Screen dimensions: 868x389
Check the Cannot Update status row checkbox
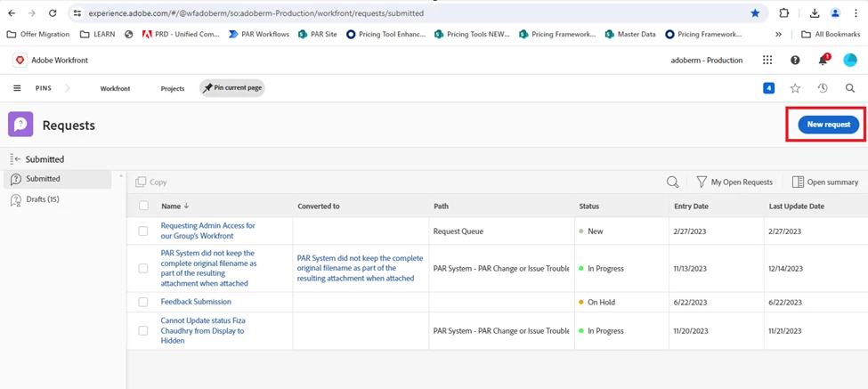click(142, 330)
